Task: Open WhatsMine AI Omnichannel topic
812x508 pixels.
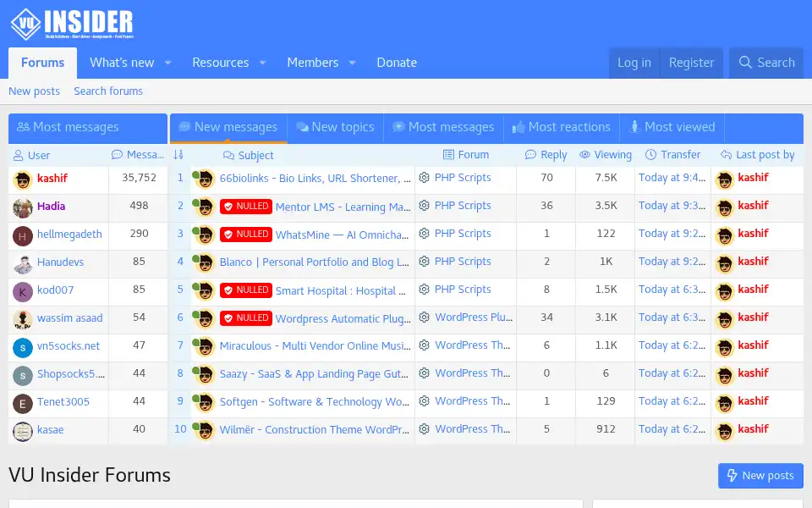Action: 342,235
